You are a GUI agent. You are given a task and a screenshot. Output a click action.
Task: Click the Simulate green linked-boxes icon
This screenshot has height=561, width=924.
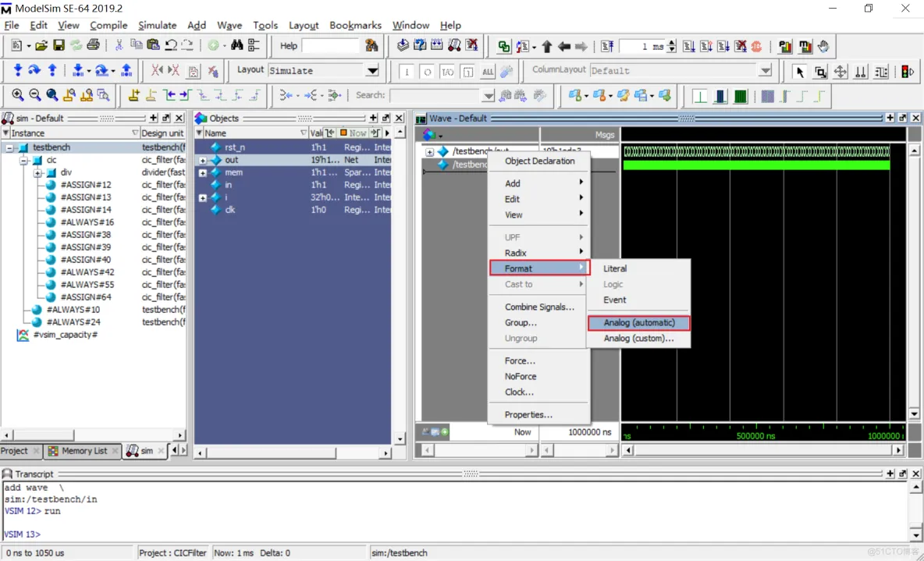[504, 47]
